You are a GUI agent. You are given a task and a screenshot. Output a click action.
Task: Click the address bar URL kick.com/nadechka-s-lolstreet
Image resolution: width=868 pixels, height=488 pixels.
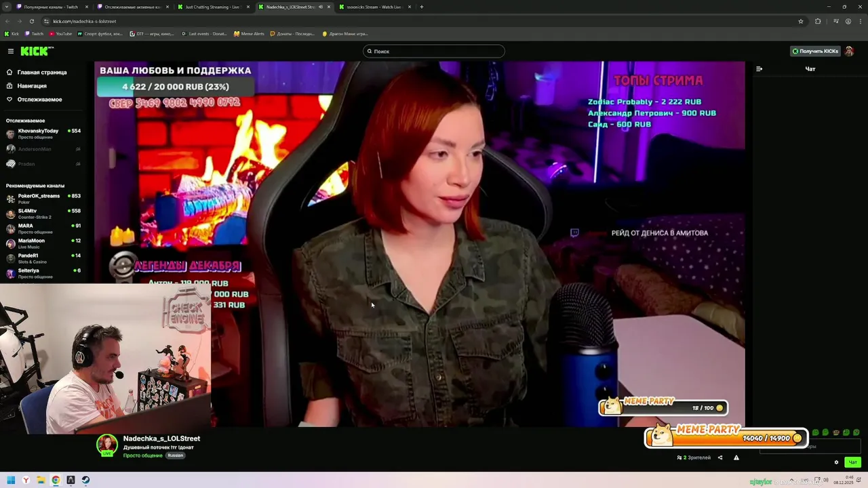85,21
